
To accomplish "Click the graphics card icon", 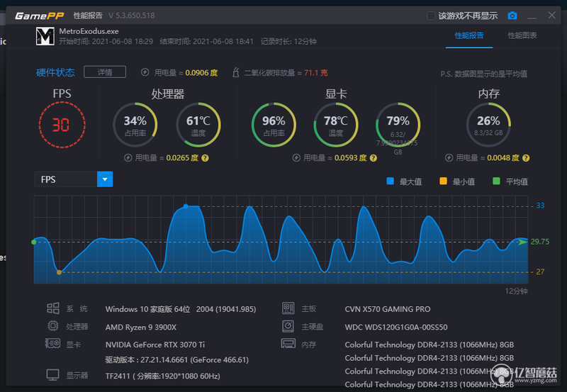I will coord(52,343).
